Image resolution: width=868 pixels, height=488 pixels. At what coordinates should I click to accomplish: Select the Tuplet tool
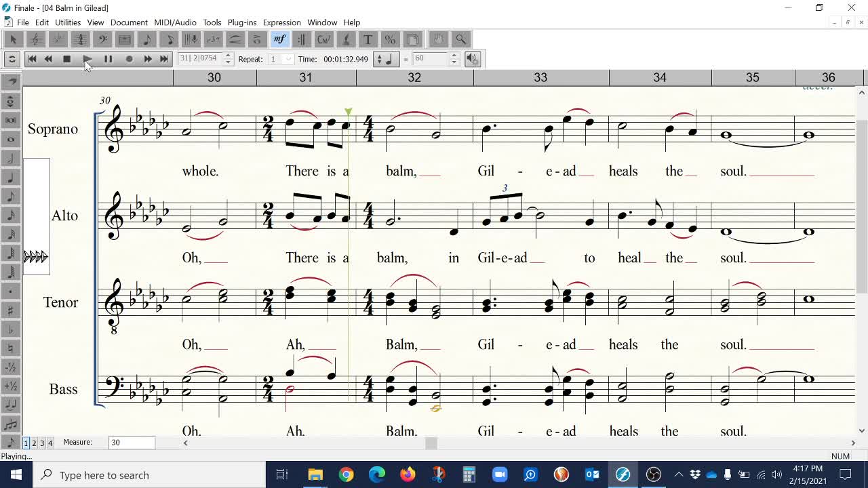(x=214, y=39)
